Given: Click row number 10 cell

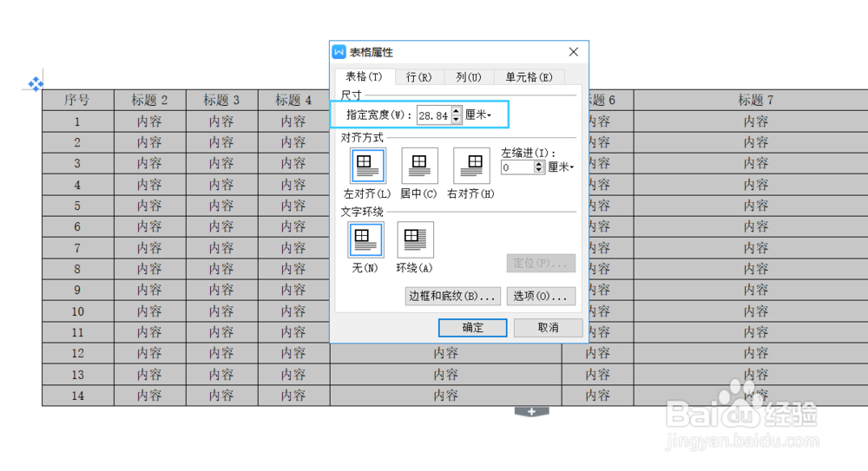Looking at the screenshot, I should [x=78, y=311].
